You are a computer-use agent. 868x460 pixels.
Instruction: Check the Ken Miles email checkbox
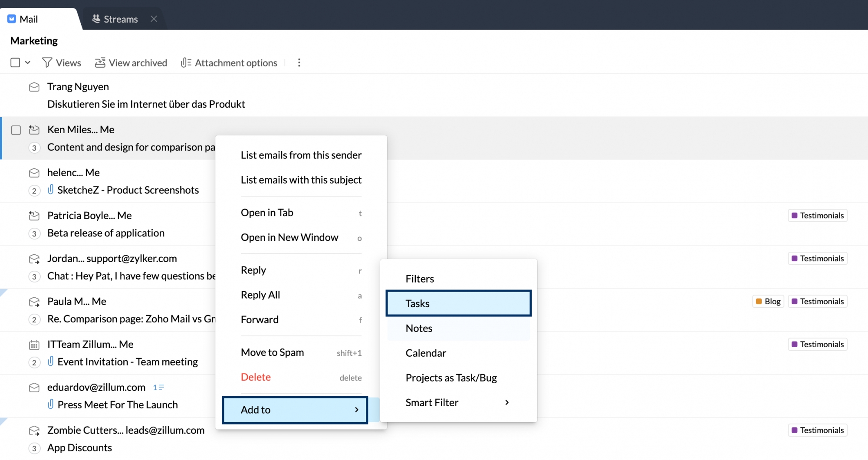[16, 130]
